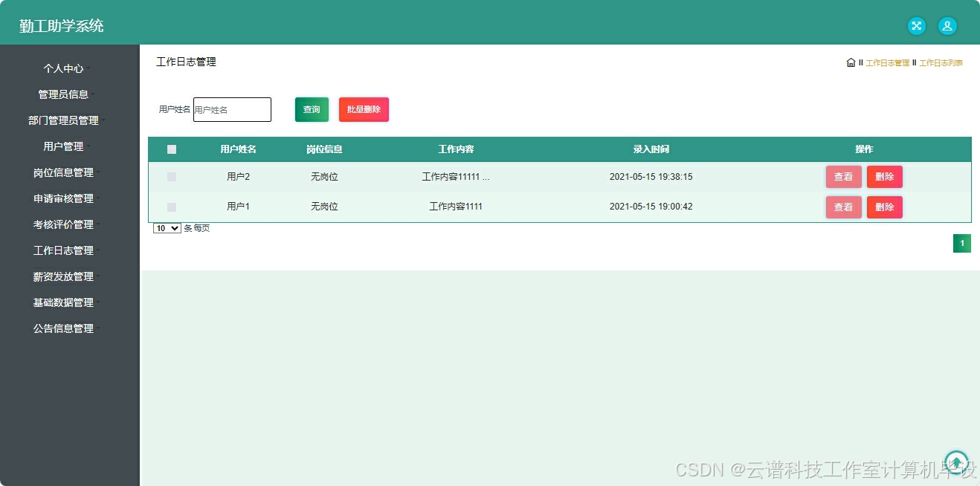Click the 工作日志列表 breadcrumb link
Image resolution: width=980 pixels, height=486 pixels.
coord(939,62)
